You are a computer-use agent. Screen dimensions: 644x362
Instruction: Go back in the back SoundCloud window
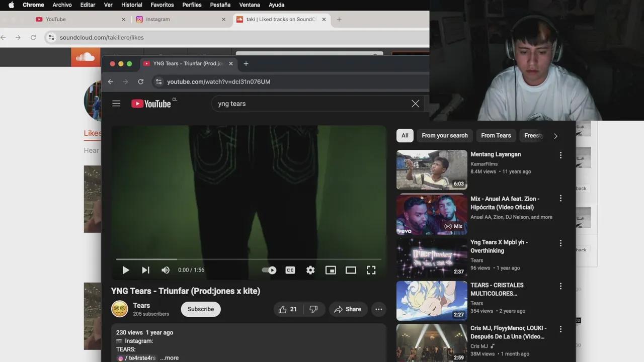coord(4,37)
